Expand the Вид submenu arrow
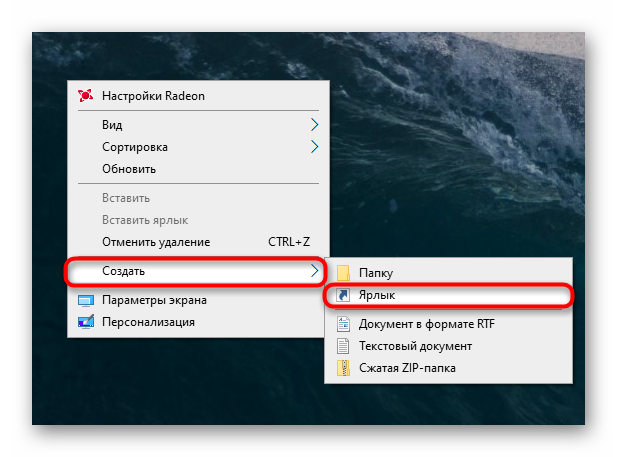 [x=314, y=125]
